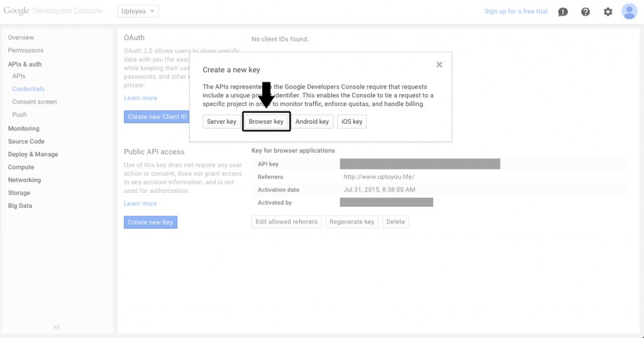Expand Source Code section
Screen dimensions: 644x338
[x=26, y=141]
